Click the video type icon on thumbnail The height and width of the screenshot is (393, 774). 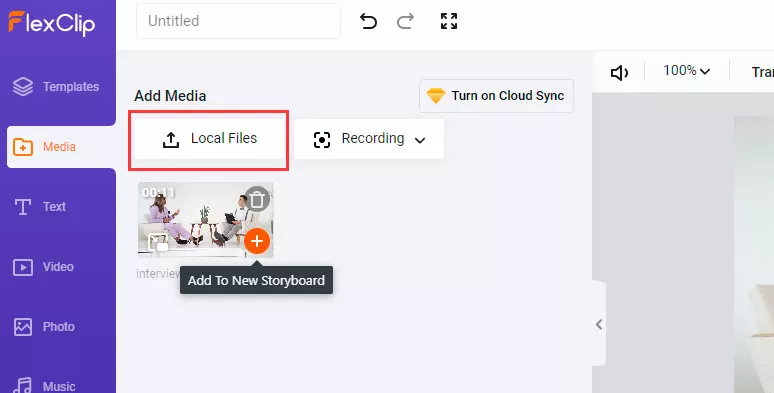pos(158,242)
